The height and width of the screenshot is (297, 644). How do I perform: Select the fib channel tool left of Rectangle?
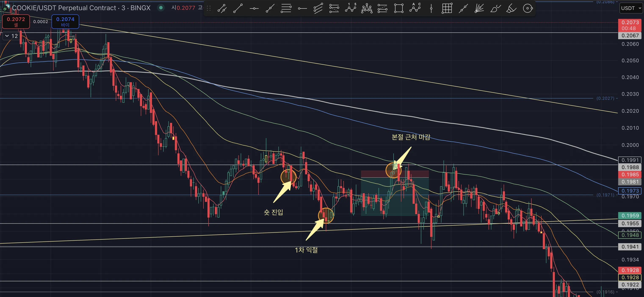click(383, 8)
